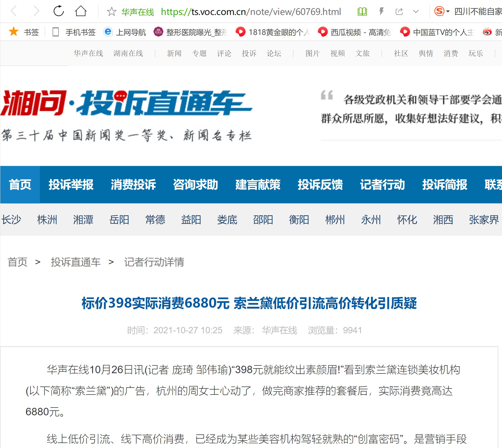Expand address bar dropdown chevron
Screen dimensions: 502x448
(x=416, y=12)
